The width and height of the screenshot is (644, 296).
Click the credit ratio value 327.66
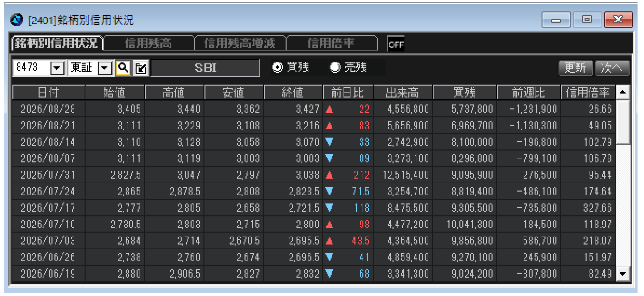[x=596, y=207]
